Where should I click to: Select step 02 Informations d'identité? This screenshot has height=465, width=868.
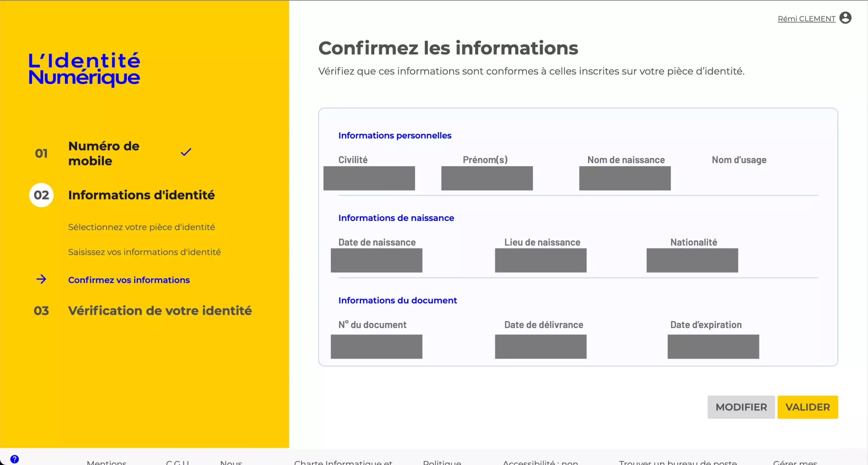click(141, 195)
